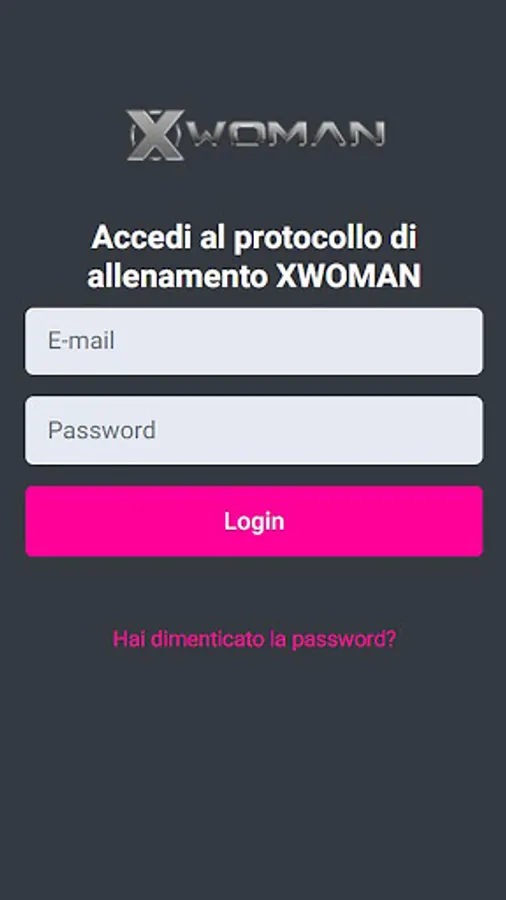Click the 'E-mail' placeholder text
The width and height of the screenshot is (506, 900).
81,341
